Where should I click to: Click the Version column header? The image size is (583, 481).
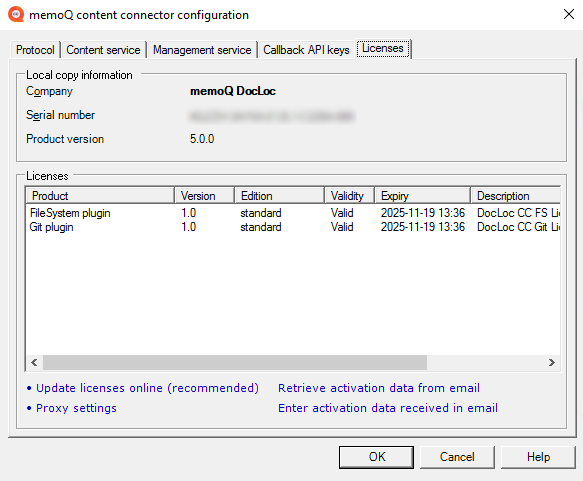tap(204, 196)
